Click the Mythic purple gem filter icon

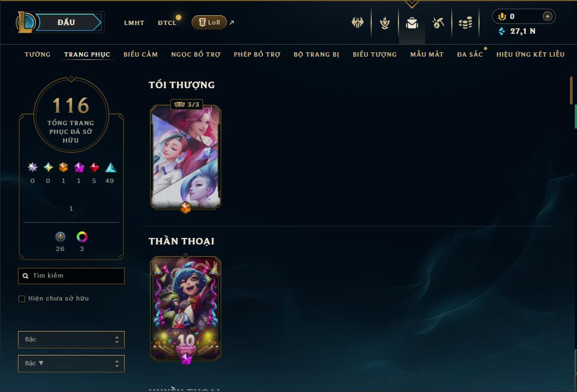[79, 168]
